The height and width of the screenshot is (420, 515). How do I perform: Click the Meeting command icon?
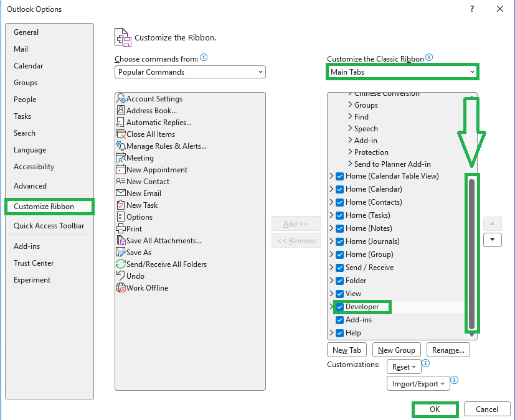(x=121, y=158)
